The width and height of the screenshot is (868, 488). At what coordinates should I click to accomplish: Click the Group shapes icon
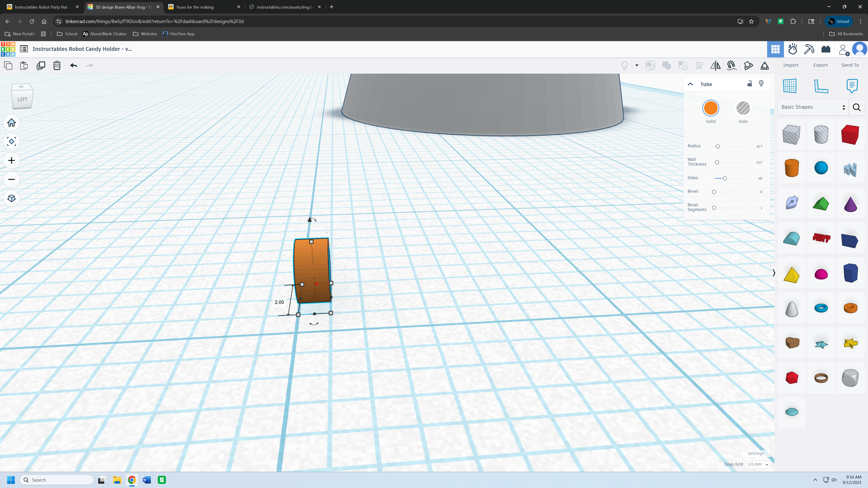667,65
